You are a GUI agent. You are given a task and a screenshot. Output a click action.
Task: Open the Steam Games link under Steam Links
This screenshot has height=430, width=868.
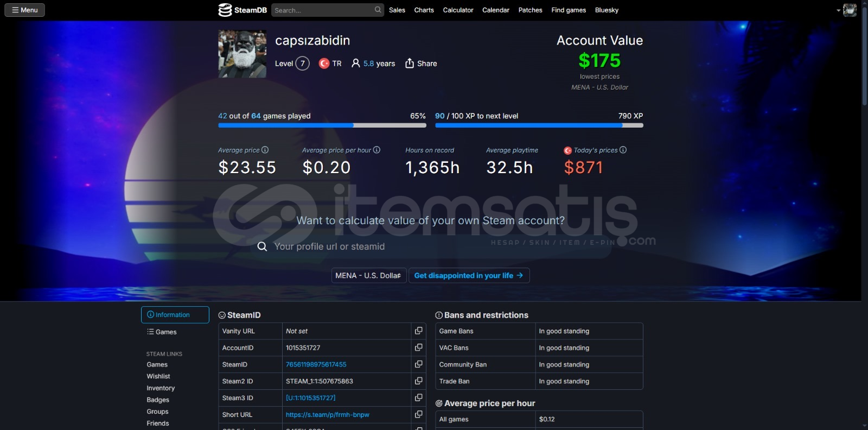click(157, 365)
